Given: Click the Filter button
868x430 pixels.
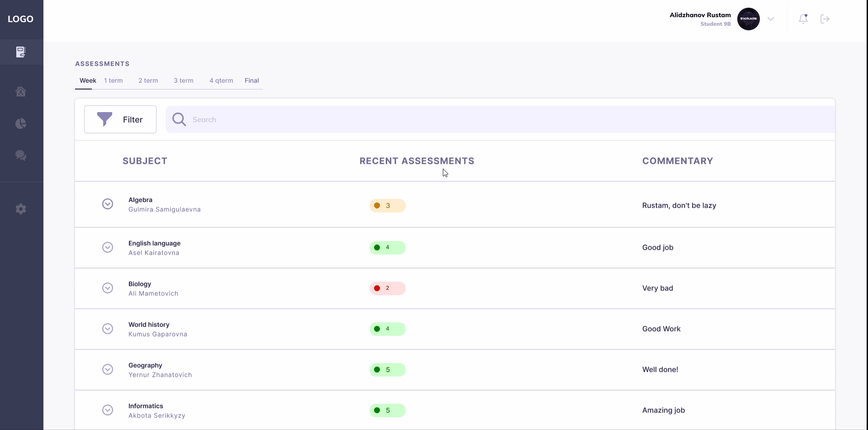Looking at the screenshot, I should (x=120, y=119).
